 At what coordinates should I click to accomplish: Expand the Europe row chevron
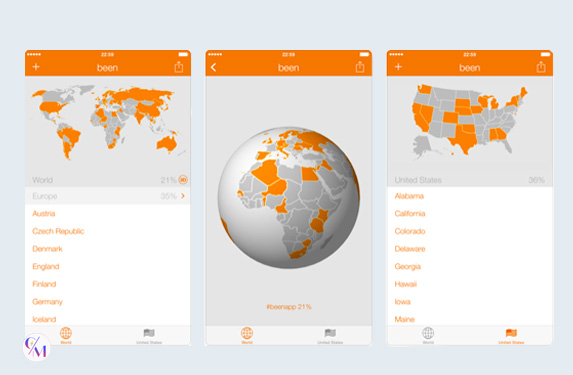(x=183, y=196)
